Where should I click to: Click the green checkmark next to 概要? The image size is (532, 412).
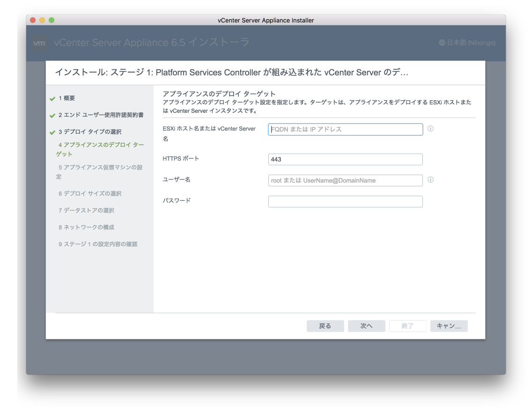point(52,98)
